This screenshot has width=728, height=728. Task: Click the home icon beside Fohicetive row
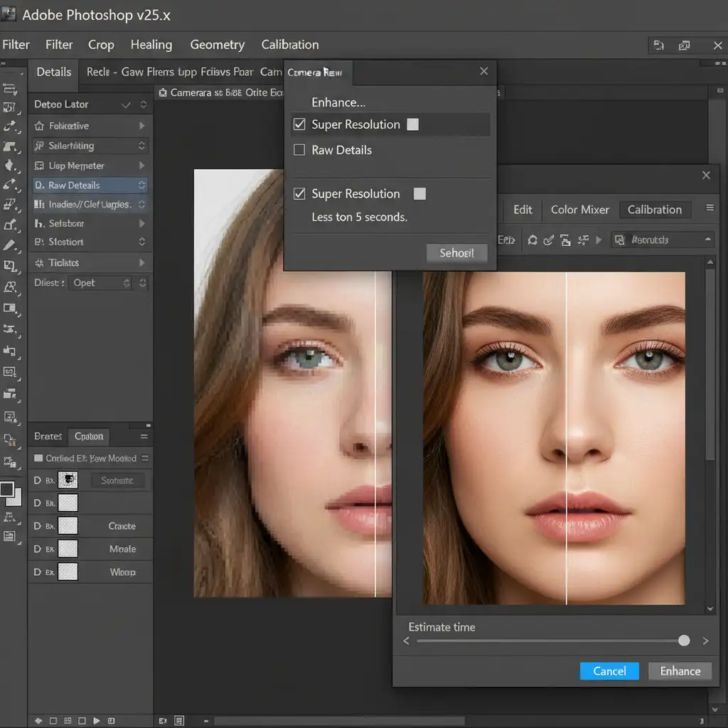click(39, 126)
